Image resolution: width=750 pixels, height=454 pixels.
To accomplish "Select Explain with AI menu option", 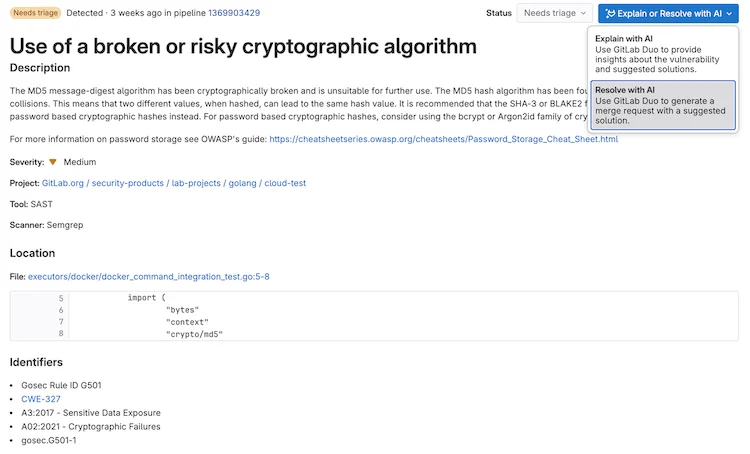I will click(663, 55).
